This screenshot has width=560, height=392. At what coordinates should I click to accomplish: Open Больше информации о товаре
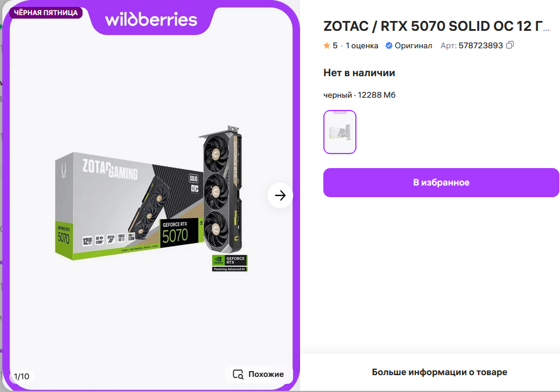point(439,372)
